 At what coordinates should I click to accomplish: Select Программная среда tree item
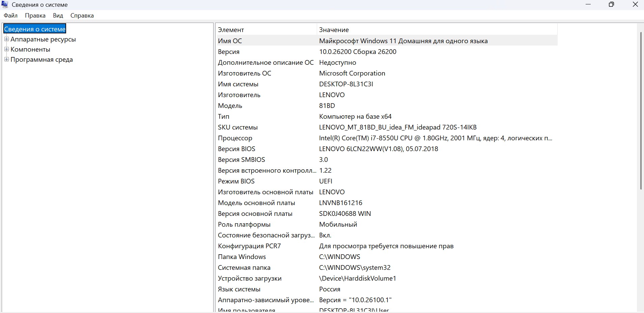click(41, 59)
